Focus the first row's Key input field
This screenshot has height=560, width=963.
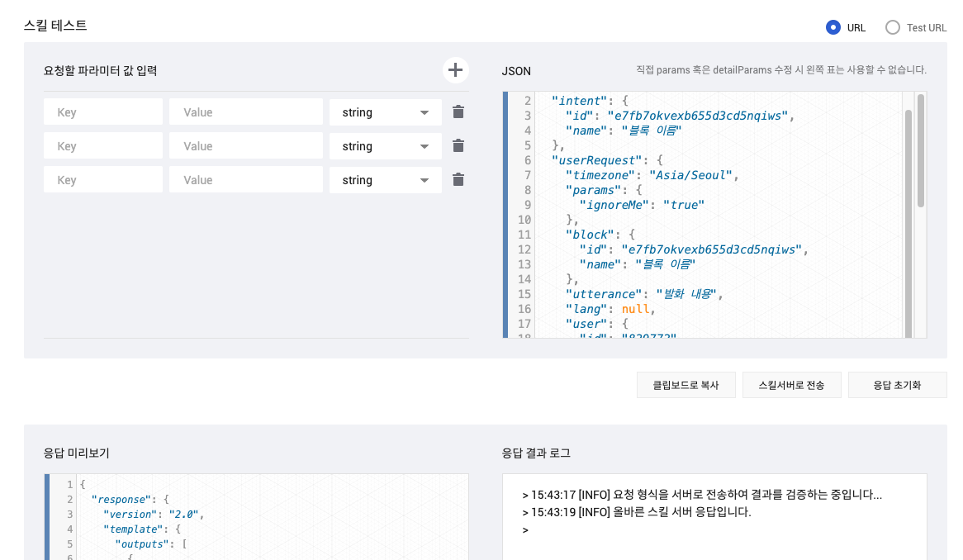coord(103,112)
